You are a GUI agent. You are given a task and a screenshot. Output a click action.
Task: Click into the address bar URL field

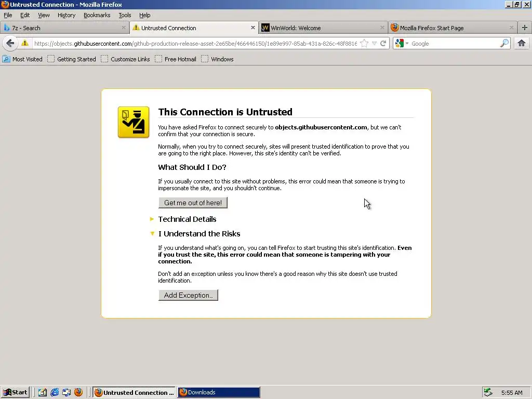(195, 44)
